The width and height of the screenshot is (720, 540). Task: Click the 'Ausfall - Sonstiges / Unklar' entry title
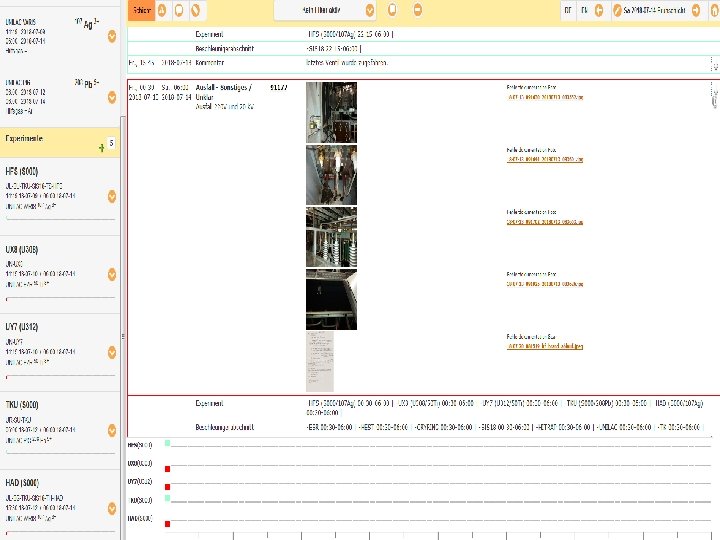pos(224,92)
